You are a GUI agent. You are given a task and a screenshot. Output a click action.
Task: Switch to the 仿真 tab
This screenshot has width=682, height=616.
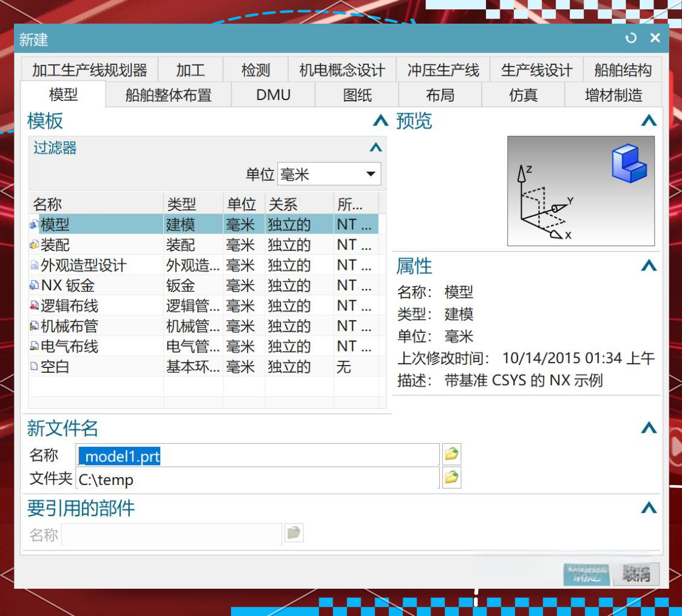pos(523,95)
